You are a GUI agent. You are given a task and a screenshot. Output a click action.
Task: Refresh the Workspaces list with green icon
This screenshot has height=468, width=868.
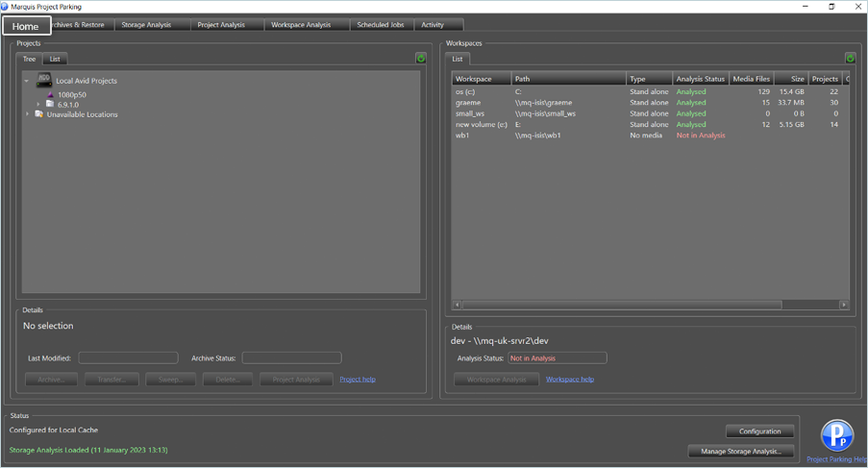(850, 59)
